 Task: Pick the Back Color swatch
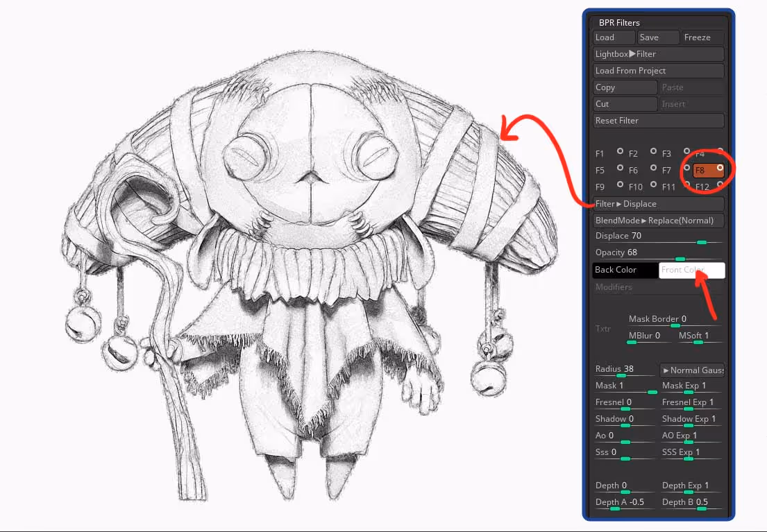(625, 271)
